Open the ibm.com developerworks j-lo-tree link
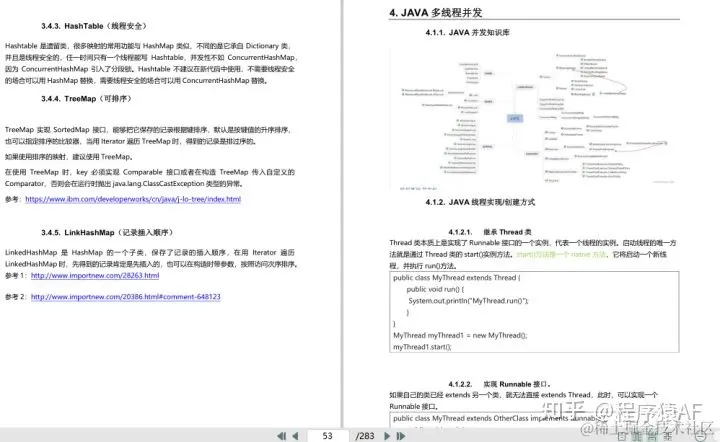 (x=133, y=199)
